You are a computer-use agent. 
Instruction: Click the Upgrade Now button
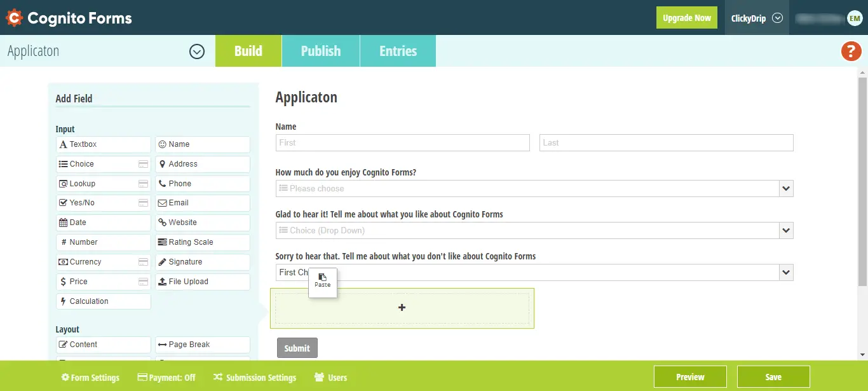pyautogui.click(x=687, y=18)
